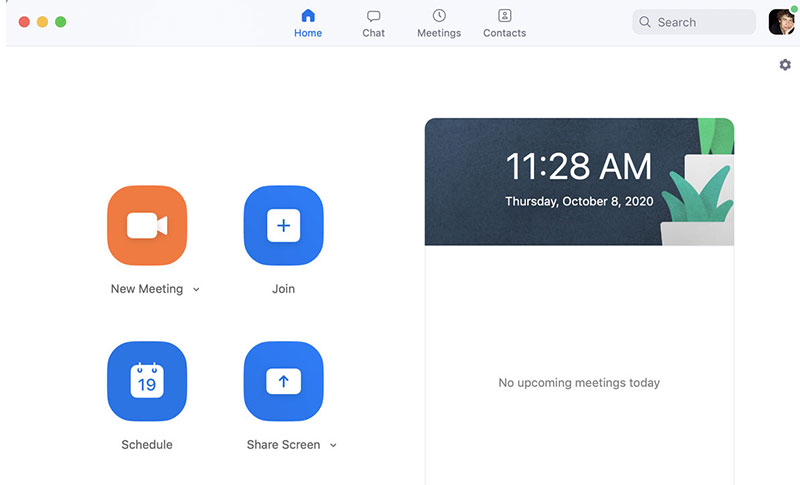The image size is (800, 485).
Task: Click the Schedule label
Action: coord(147,445)
